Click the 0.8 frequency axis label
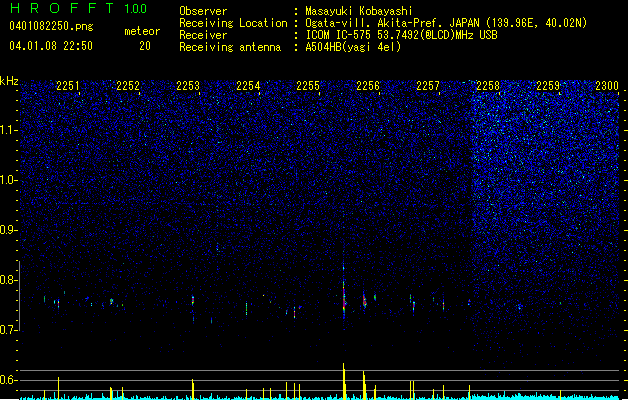 tap(9, 280)
